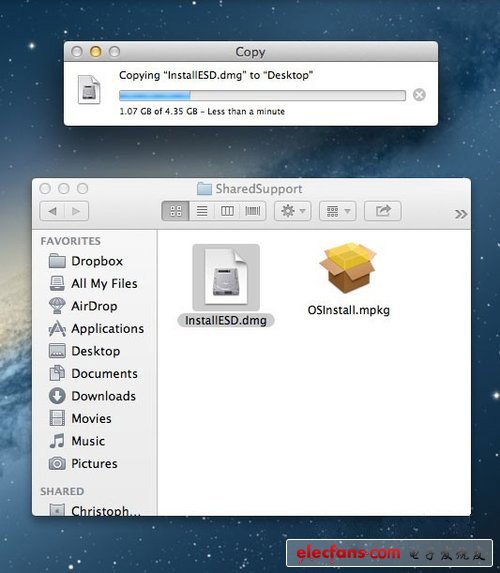Open Movies in the sidebar
Viewport: 500px width, 573px height.
[x=96, y=418]
